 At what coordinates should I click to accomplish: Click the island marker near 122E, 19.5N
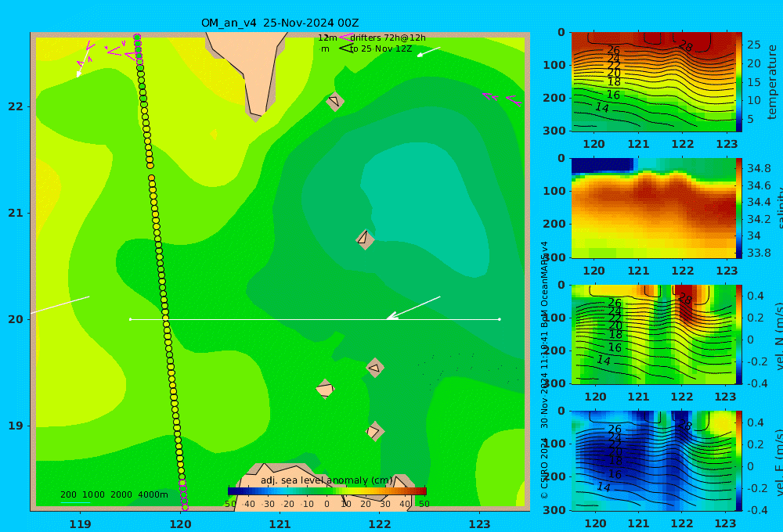[375, 368]
